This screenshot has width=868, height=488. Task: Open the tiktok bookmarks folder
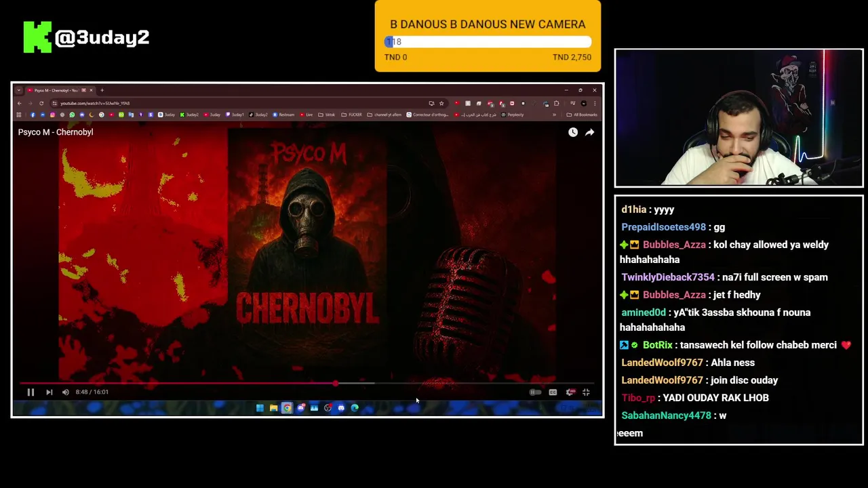click(x=327, y=115)
